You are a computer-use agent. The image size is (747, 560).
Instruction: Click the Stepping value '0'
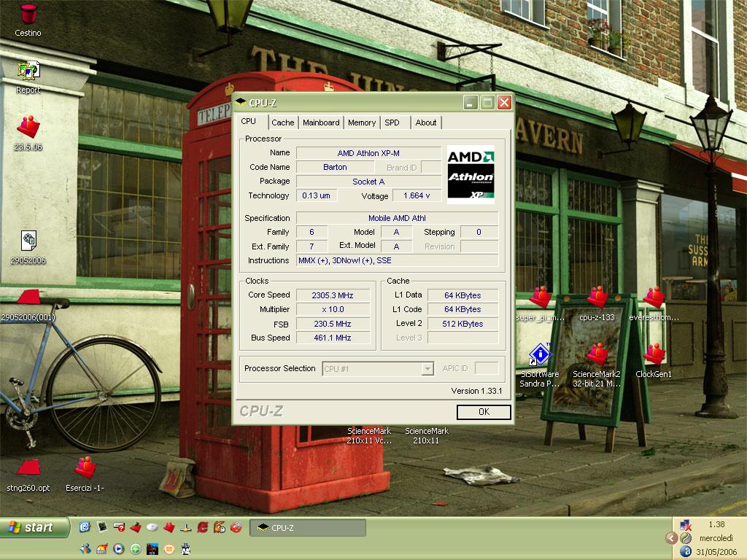479,232
